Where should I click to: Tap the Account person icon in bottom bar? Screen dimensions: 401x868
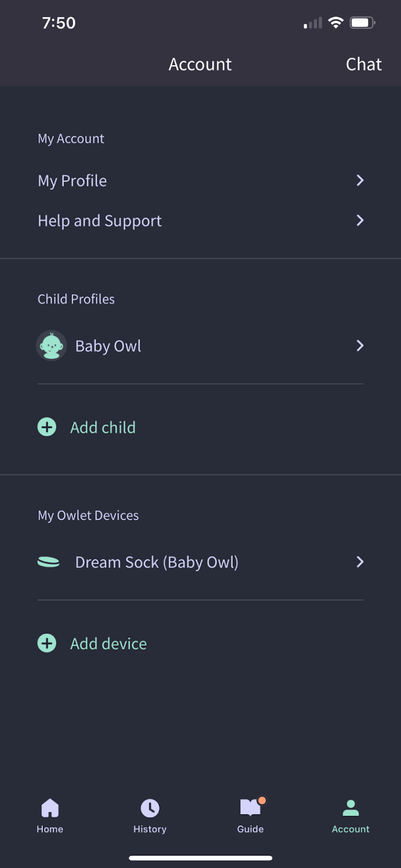[351, 808]
